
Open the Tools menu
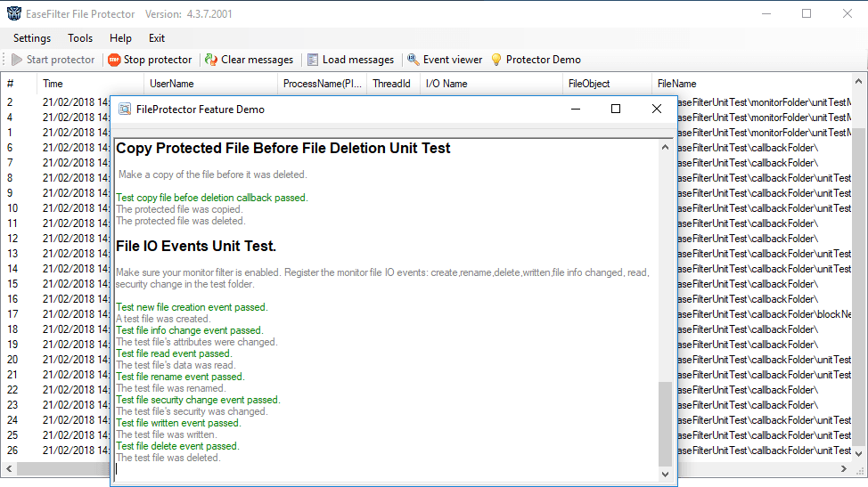pos(80,38)
